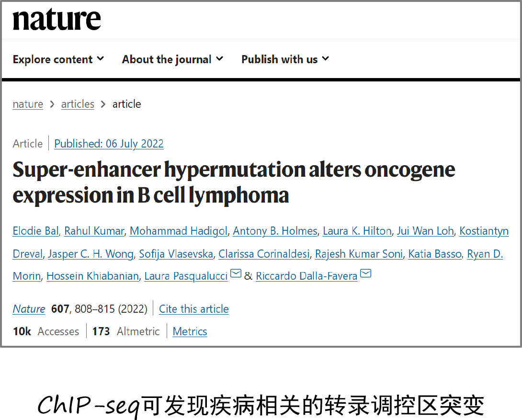Expand the Explore content menu
The height and width of the screenshot is (420, 522).
58,59
